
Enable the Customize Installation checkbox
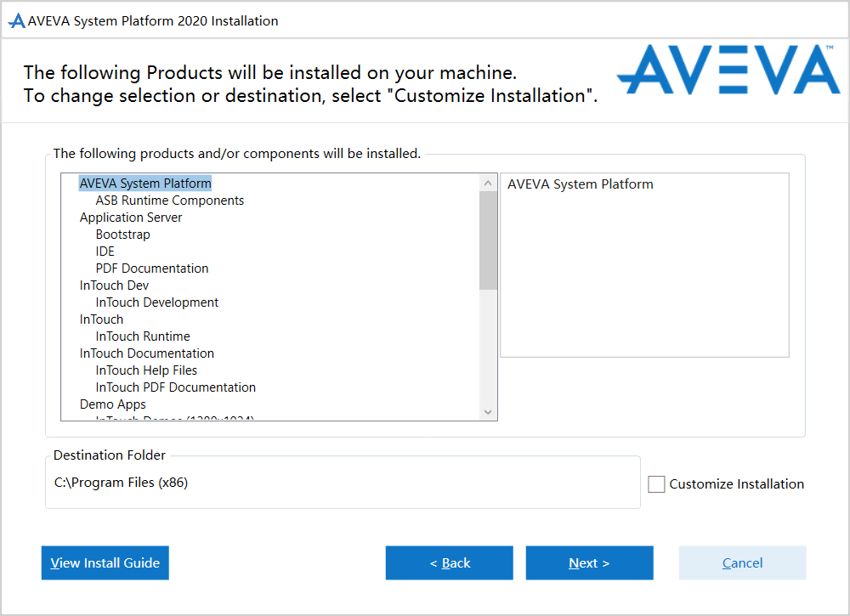[656, 484]
